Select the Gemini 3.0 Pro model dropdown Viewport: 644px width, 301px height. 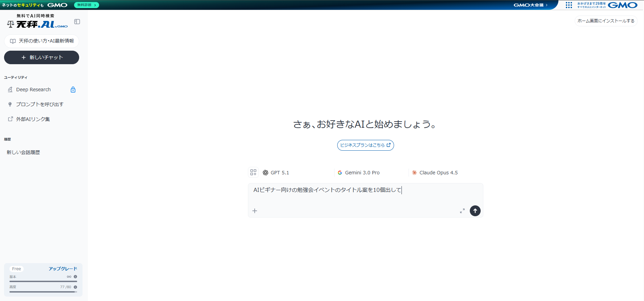[x=371, y=173]
